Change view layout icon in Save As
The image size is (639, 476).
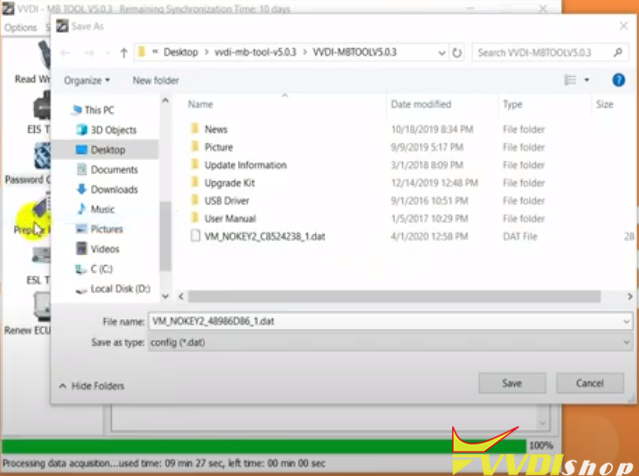[570, 80]
